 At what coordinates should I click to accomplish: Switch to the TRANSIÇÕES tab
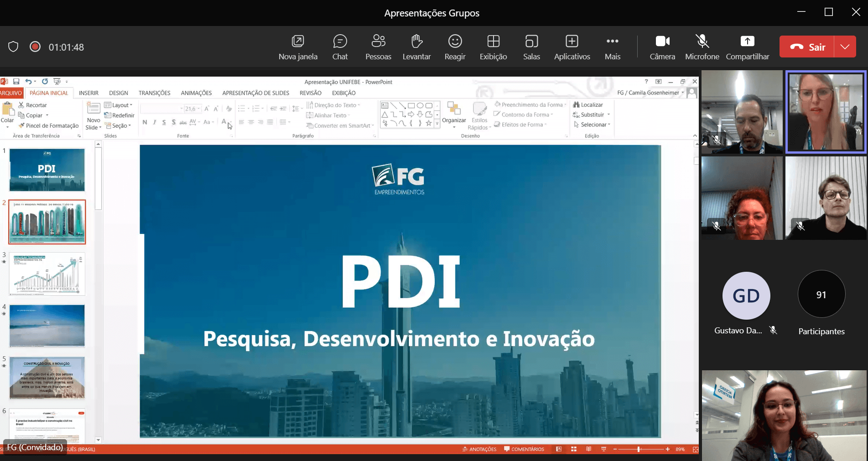[155, 93]
